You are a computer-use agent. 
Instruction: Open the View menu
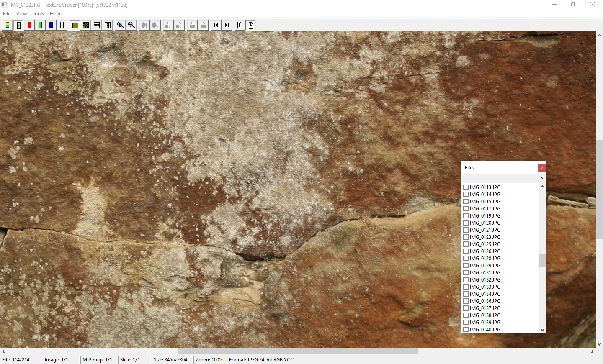(21, 13)
